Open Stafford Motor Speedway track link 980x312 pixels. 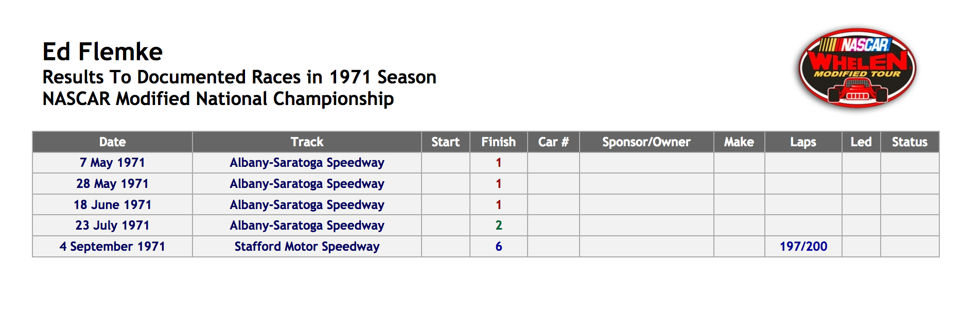(x=307, y=247)
